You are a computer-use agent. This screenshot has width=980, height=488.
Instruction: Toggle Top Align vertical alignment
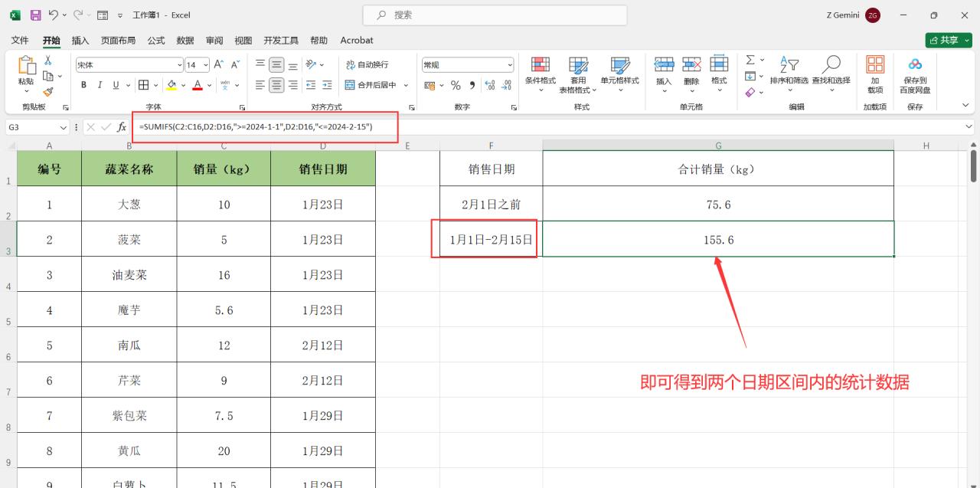(x=260, y=64)
